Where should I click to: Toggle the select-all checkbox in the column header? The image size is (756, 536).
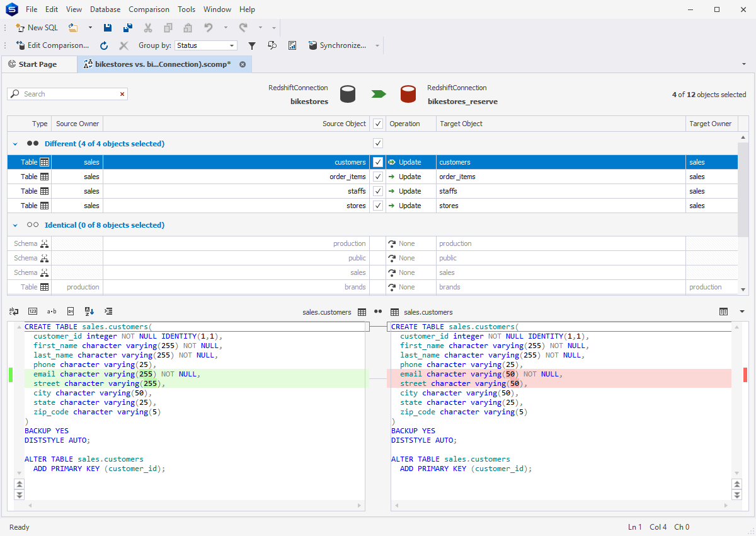point(378,124)
